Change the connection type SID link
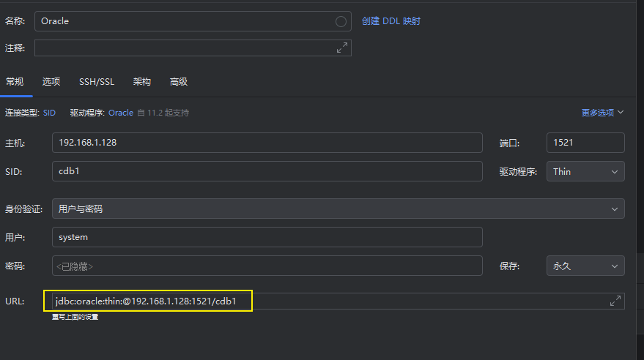The width and height of the screenshot is (644, 360). (x=49, y=113)
